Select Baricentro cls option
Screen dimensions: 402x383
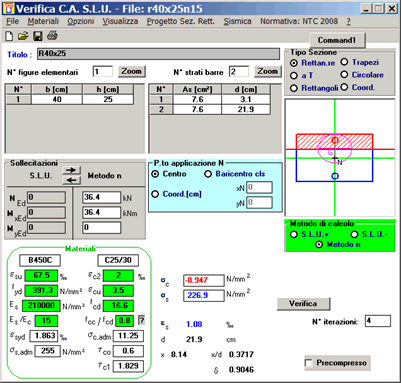(208, 174)
